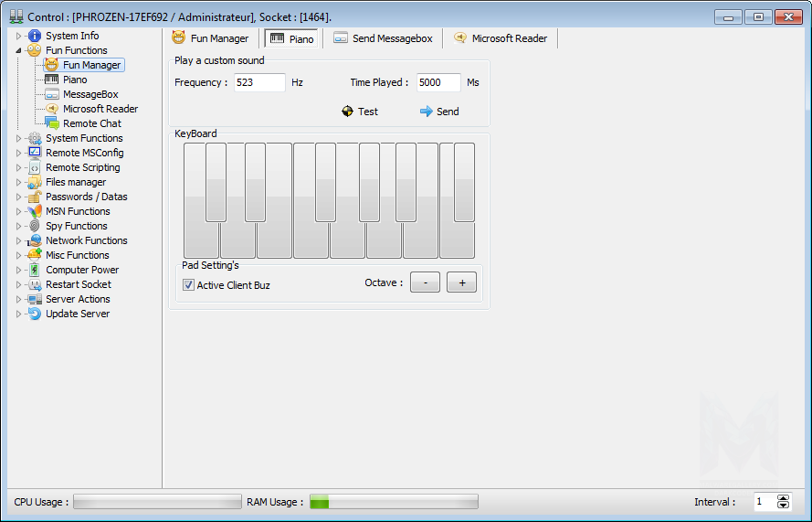Viewport: 812px width, 522px height.
Task: Click the Passwords / Datas icon
Action: tap(35, 197)
